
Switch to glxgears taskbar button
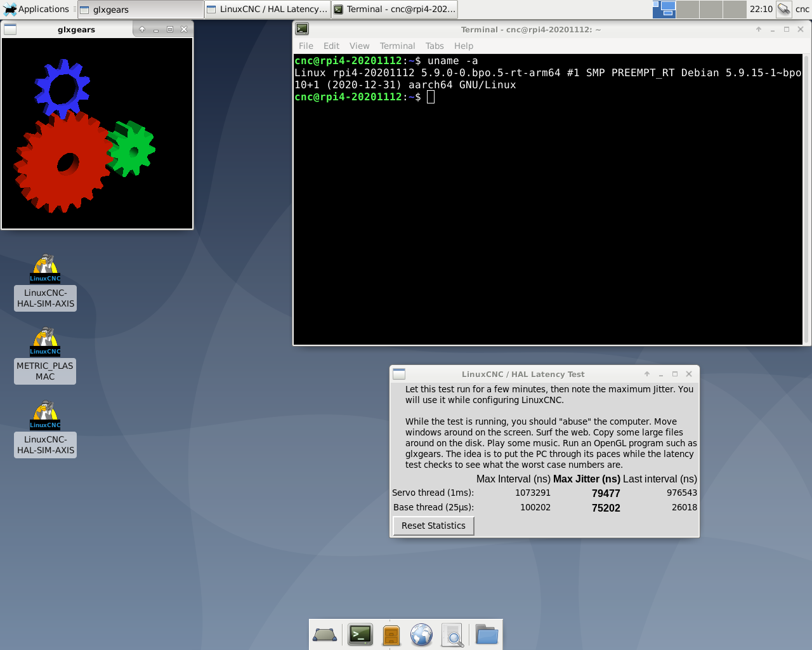(140, 10)
